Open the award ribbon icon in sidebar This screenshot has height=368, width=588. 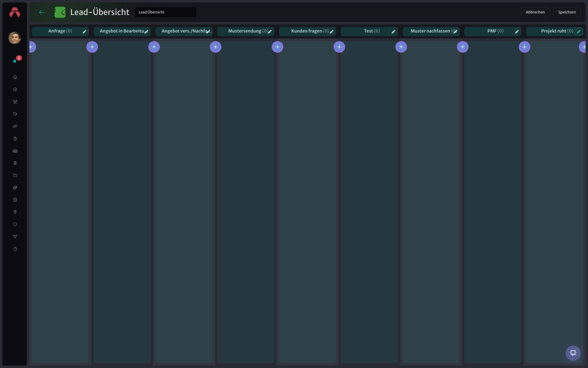pos(15,163)
